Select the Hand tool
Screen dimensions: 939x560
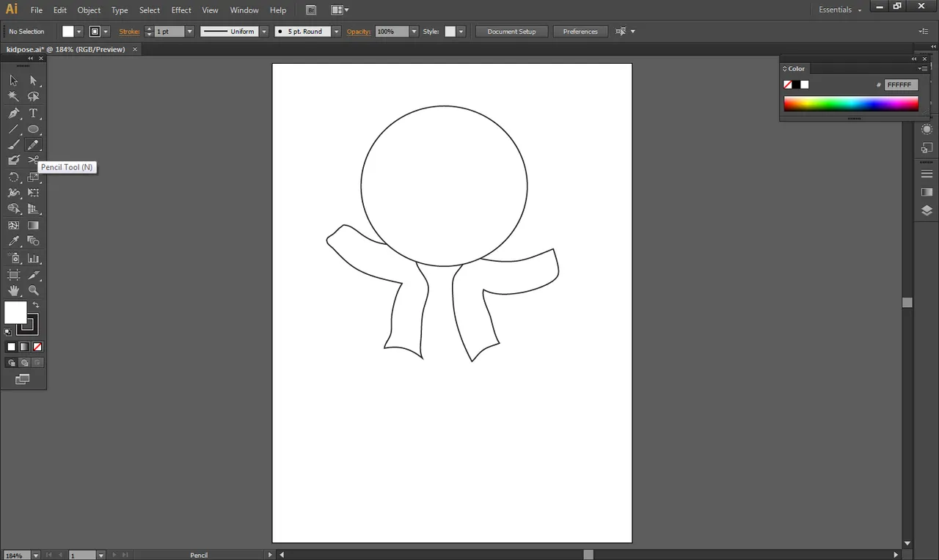pos(13,290)
